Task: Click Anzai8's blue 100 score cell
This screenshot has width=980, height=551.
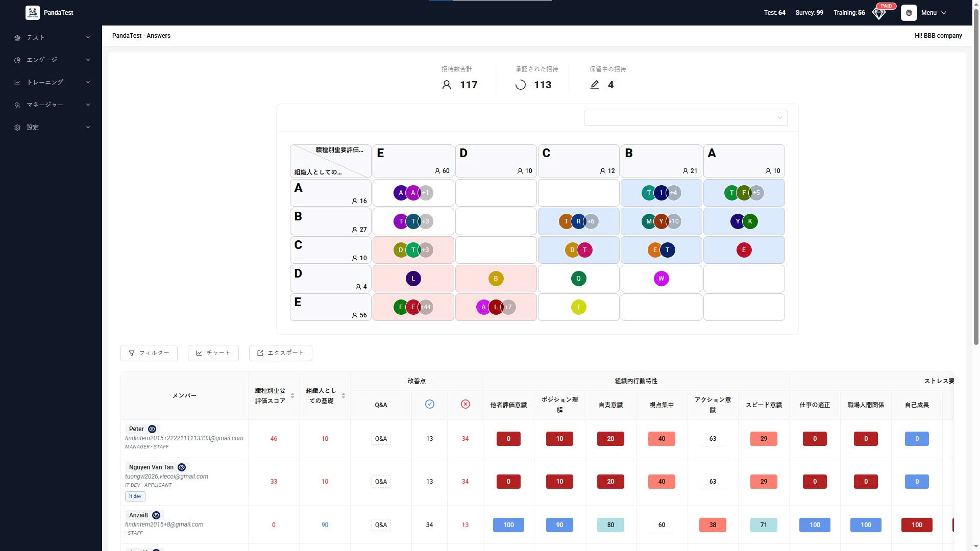Action: click(508, 524)
